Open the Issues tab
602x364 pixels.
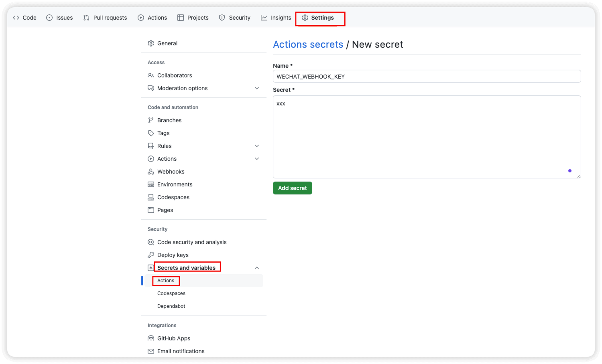coord(59,18)
